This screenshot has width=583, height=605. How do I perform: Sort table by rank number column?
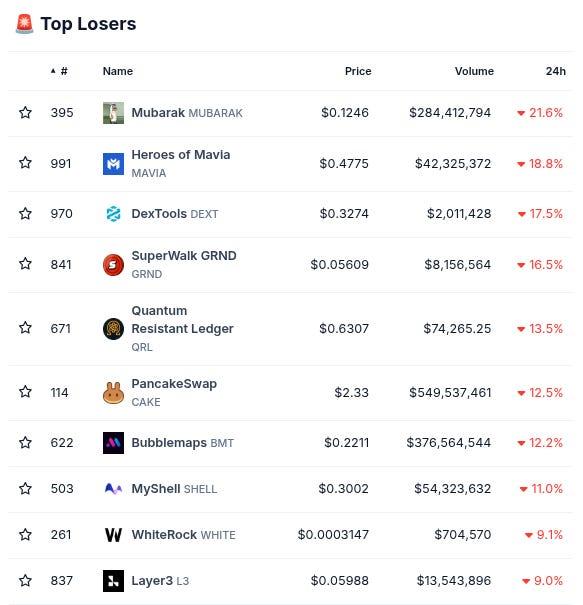pos(59,71)
